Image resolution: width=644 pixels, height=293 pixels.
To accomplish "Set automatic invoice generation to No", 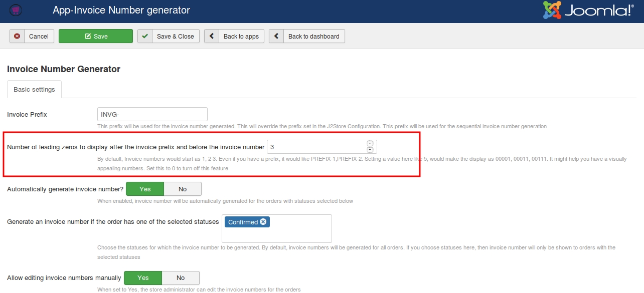I will (183, 189).
